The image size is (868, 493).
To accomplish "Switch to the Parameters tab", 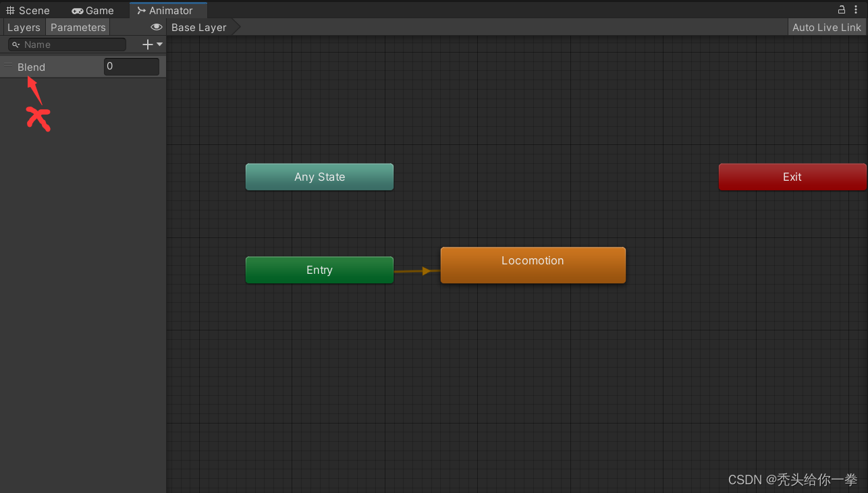I will coord(77,27).
